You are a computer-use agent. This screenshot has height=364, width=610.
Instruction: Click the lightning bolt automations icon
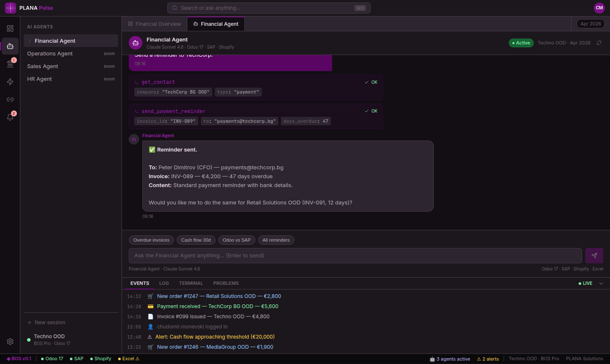pyautogui.click(x=10, y=82)
